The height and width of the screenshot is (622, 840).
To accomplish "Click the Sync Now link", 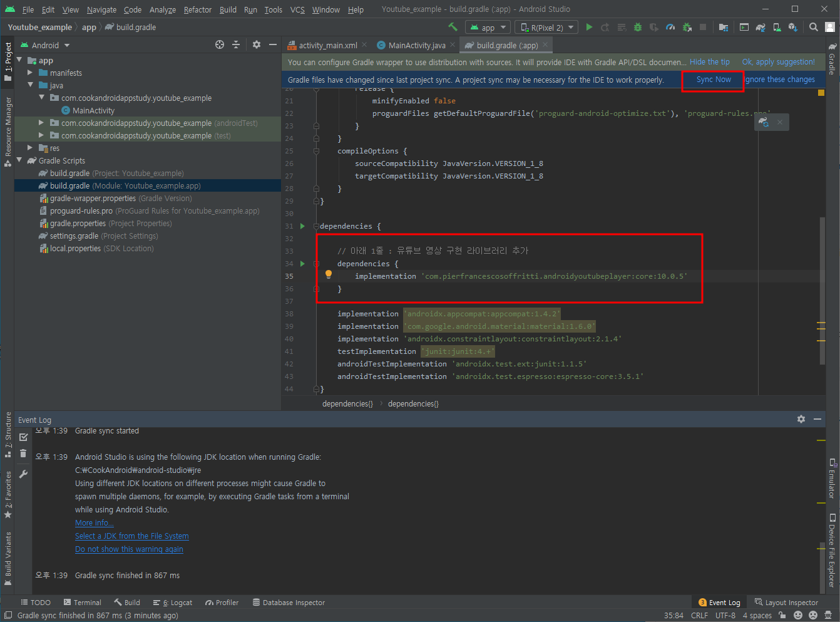I will click(714, 80).
